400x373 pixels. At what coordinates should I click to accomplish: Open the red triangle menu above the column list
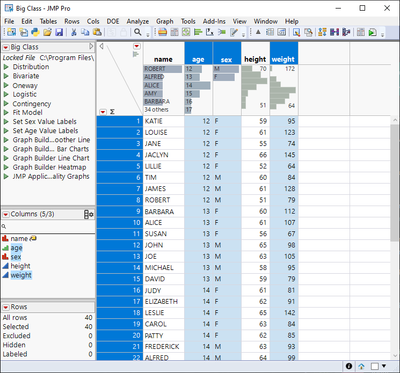tap(137, 46)
